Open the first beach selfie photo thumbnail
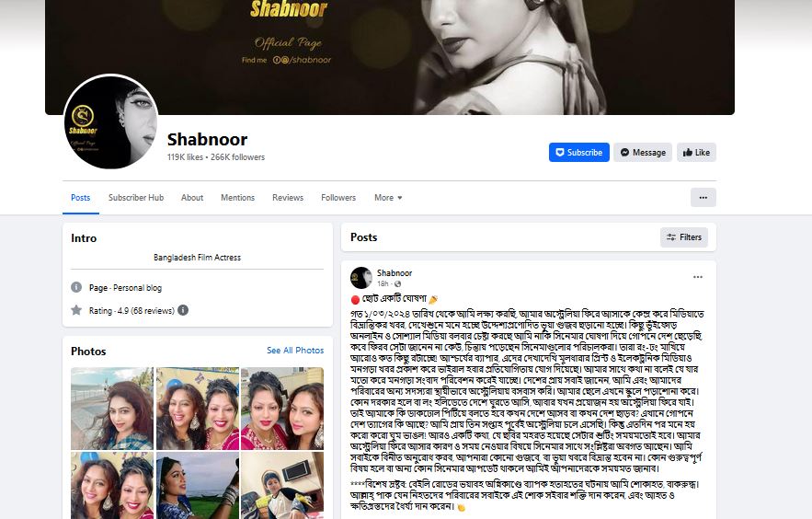The width and height of the screenshot is (812, 519). pyautogui.click(x=112, y=409)
